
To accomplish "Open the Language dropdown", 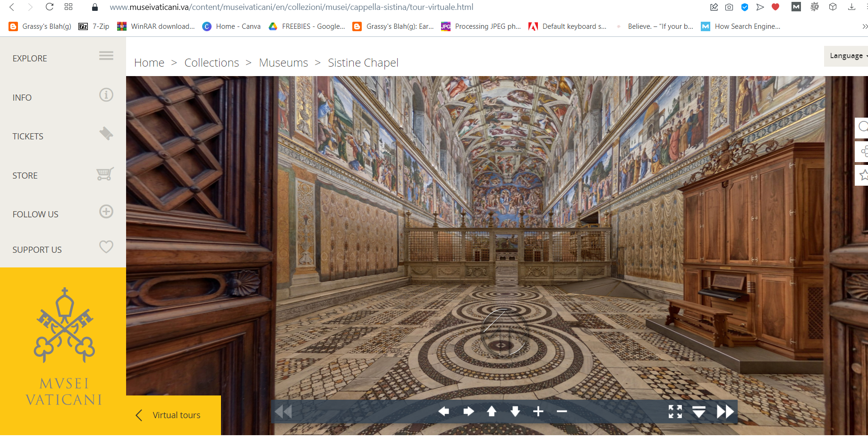I will 847,56.
